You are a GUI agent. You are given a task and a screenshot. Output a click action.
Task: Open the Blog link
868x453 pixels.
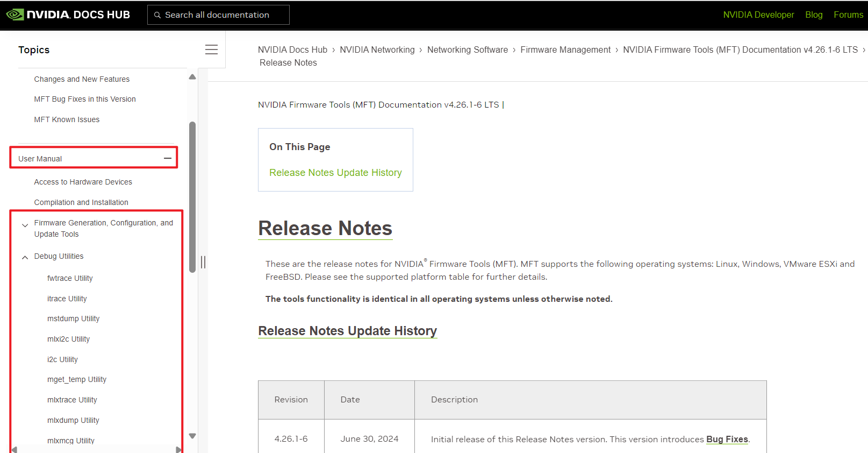tap(814, 15)
